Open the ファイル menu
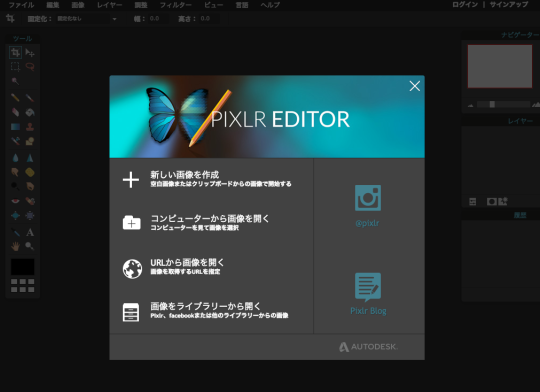540x392 pixels. (21, 5)
